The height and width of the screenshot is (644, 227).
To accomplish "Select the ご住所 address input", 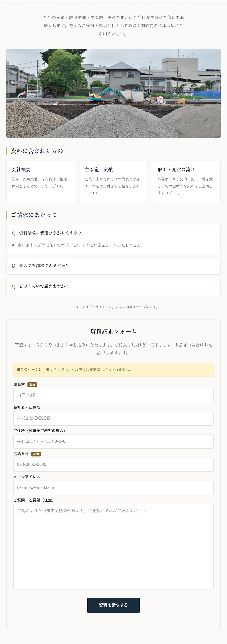I will click(x=113, y=442).
